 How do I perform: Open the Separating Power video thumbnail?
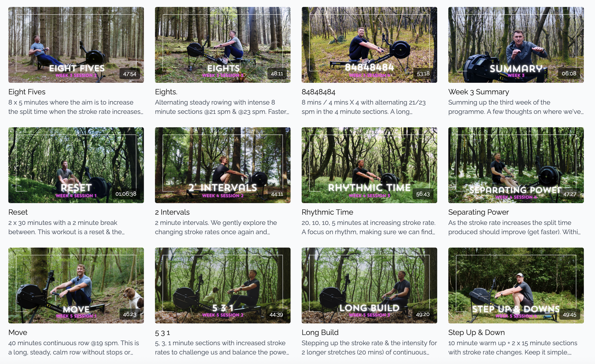tap(516, 165)
